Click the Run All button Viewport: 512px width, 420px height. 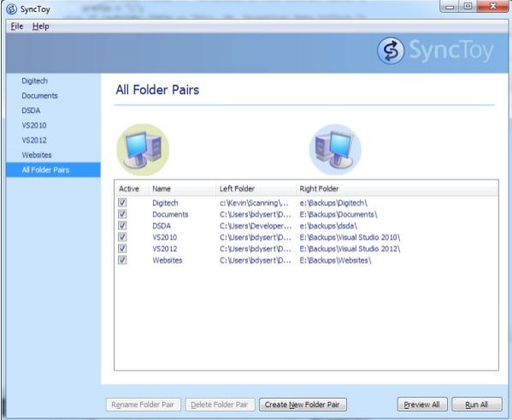[477, 405]
